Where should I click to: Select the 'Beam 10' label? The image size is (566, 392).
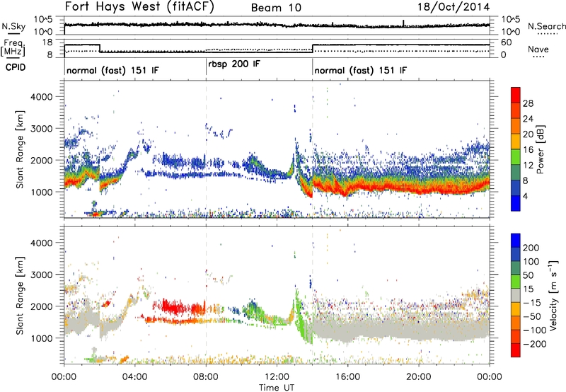tap(276, 8)
